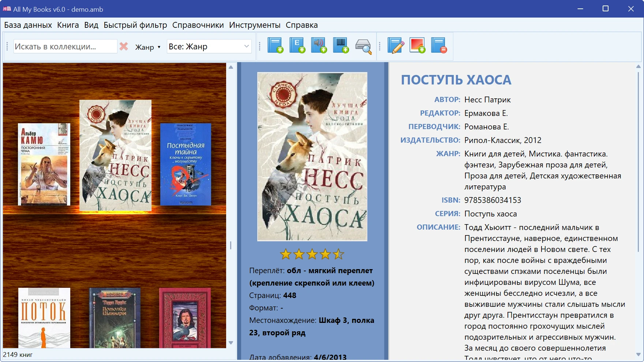This screenshot has width=644, height=362.
Task: Click the All My Books app icon in title bar
Action: point(7,9)
